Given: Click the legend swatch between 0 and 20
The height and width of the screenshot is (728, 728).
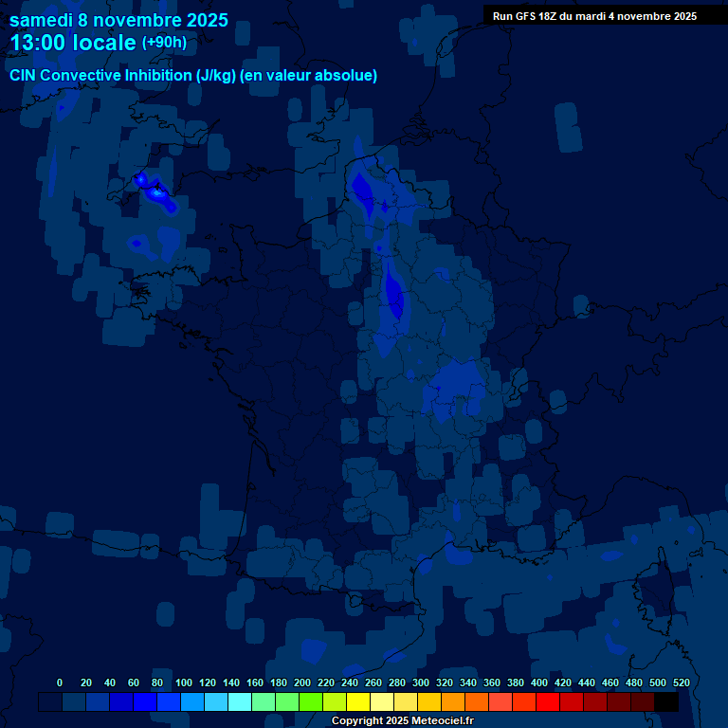Looking at the screenshot, I should tap(74, 701).
